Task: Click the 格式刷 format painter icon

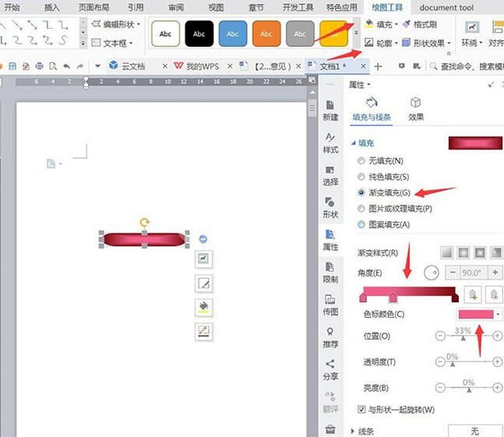Action: (x=407, y=24)
